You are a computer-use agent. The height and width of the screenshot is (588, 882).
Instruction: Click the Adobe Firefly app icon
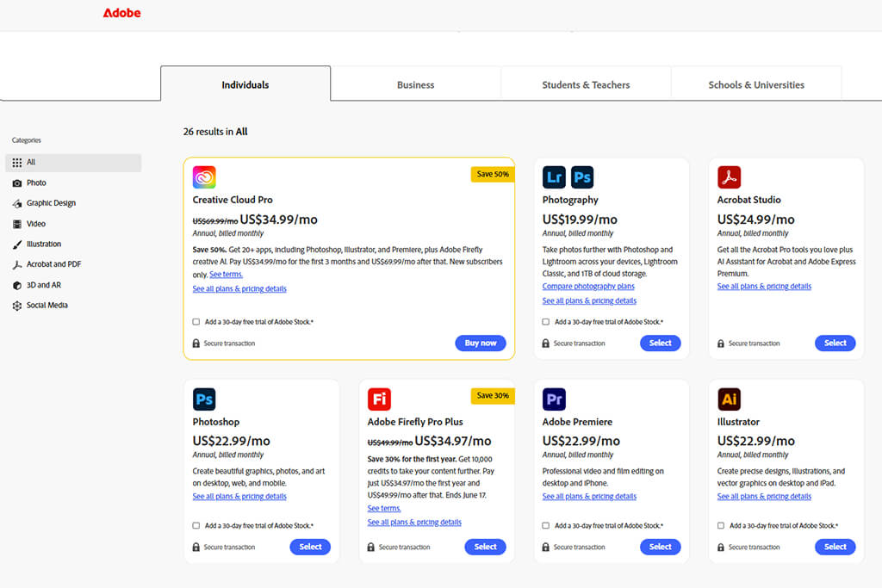pos(379,399)
